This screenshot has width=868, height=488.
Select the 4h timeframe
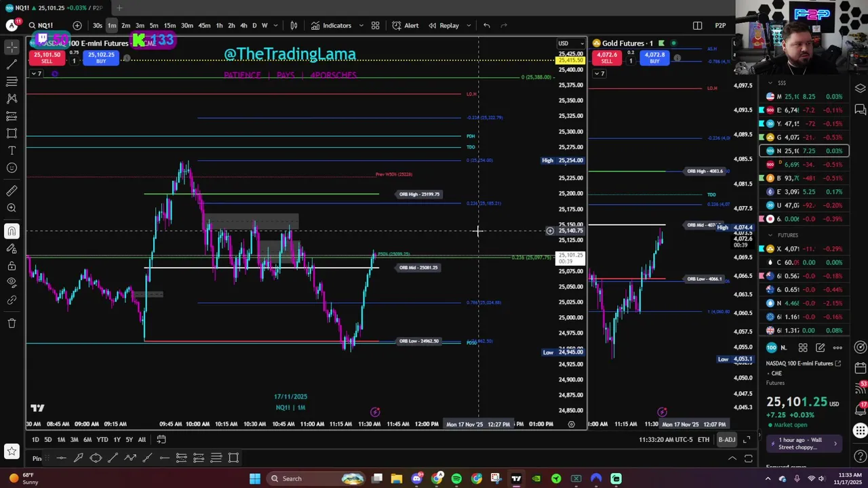click(243, 26)
